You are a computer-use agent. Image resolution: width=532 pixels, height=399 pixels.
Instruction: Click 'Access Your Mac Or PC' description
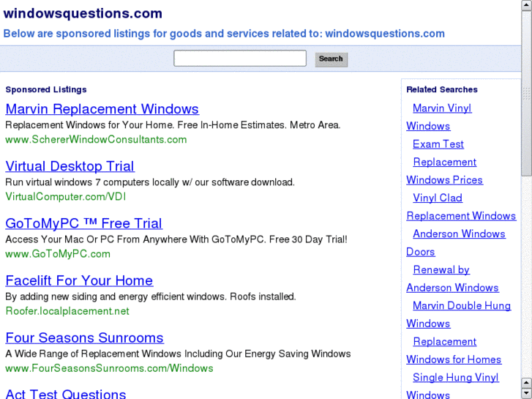(176, 239)
